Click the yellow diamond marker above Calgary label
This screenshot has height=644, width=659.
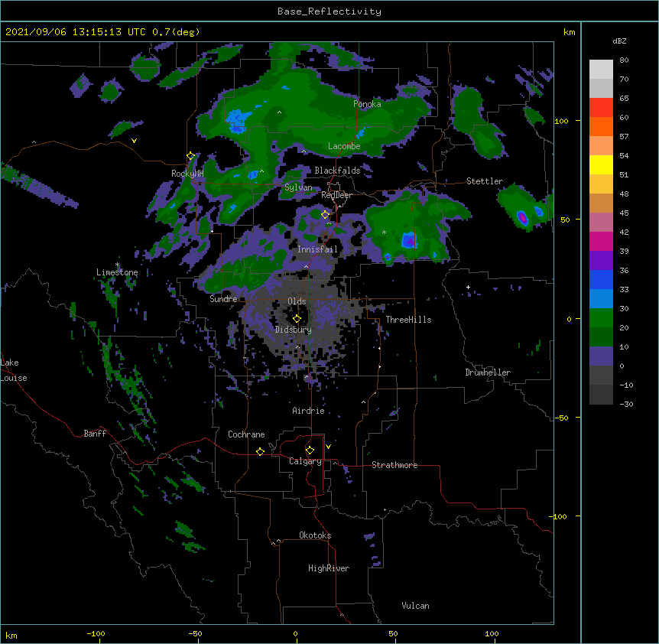coord(310,450)
